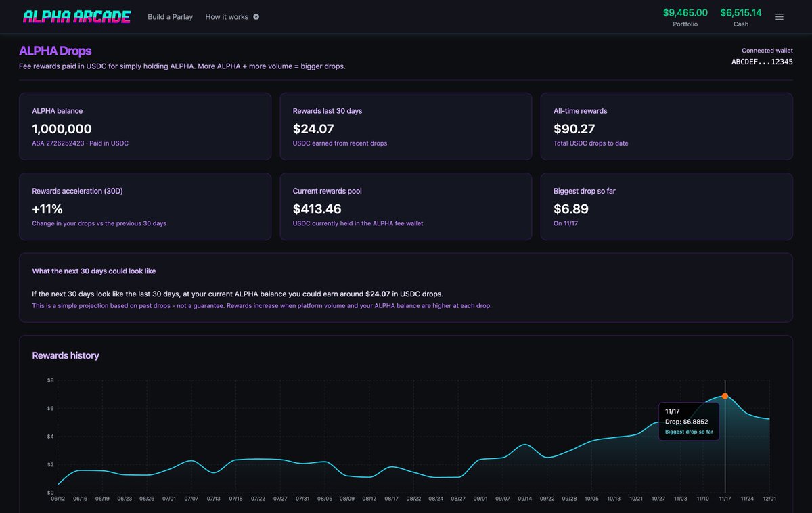This screenshot has height=513, width=812.
Task: Click the Portfolio balance in the header
Action: tap(685, 16)
